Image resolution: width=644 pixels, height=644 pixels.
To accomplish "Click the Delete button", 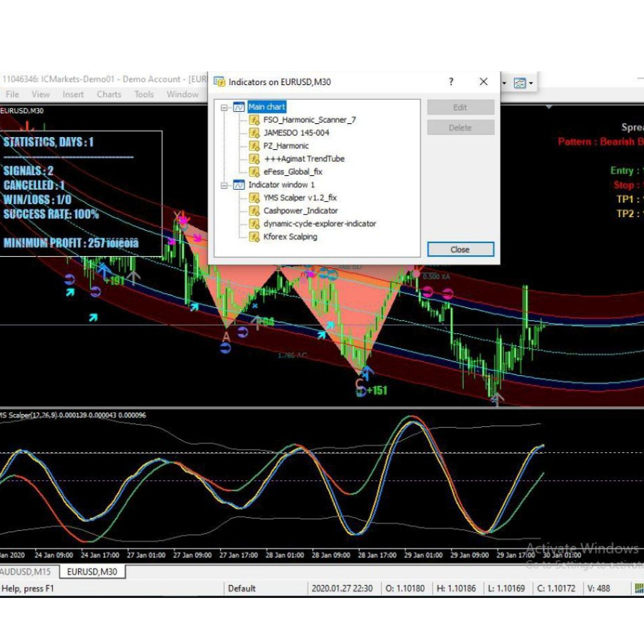I will tap(460, 128).
